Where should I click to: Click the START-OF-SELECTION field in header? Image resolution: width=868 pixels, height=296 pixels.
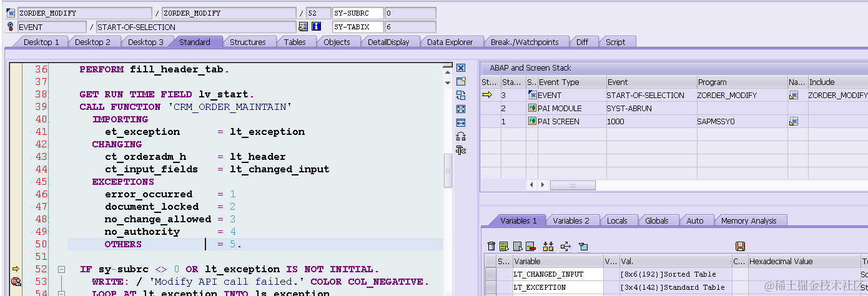coord(195,27)
